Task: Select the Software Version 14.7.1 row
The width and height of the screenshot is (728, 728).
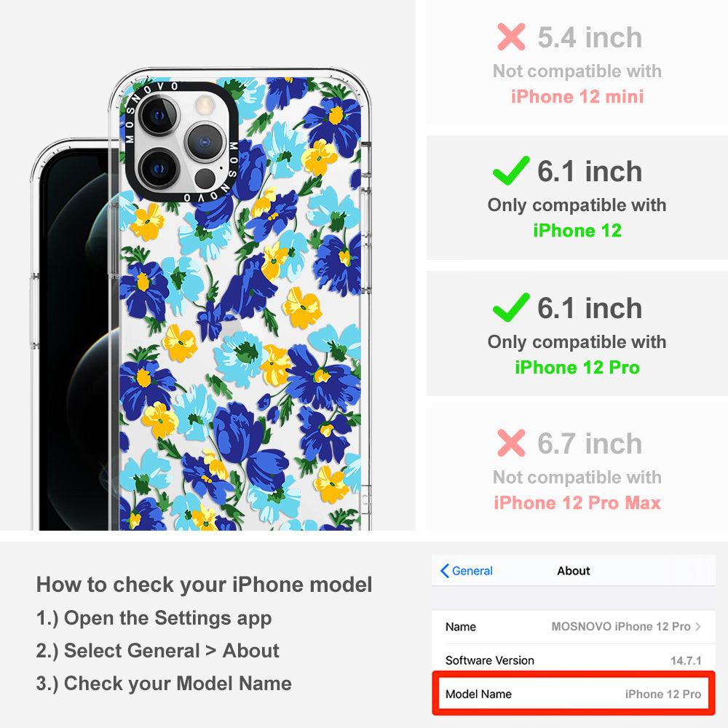Action: [573, 660]
